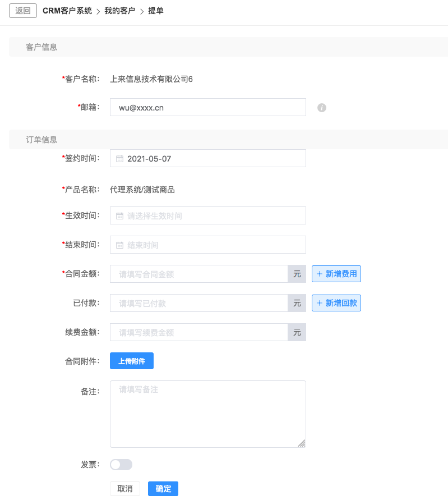Click the info icon beside email field
This screenshot has width=448, height=496.
coord(321,108)
